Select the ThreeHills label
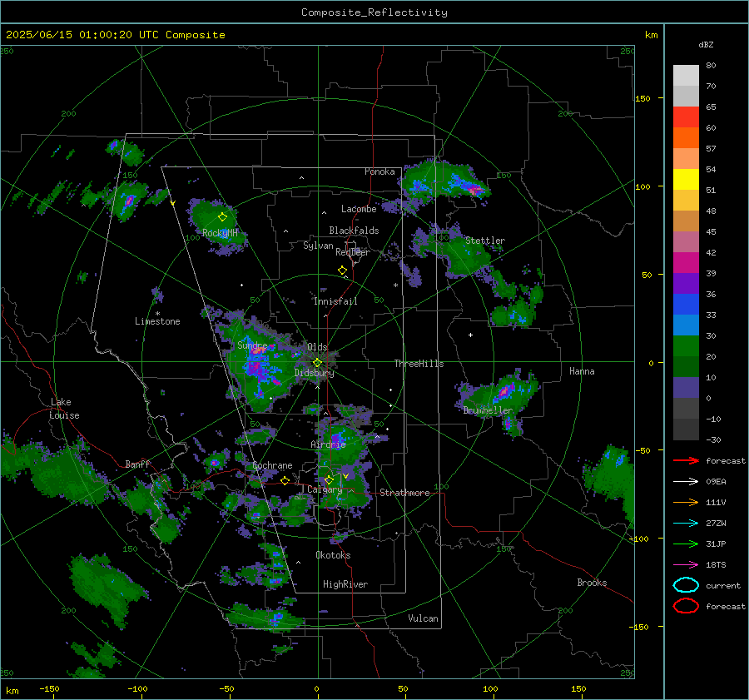The height and width of the screenshot is (700, 749). pyautogui.click(x=419, y=364)
